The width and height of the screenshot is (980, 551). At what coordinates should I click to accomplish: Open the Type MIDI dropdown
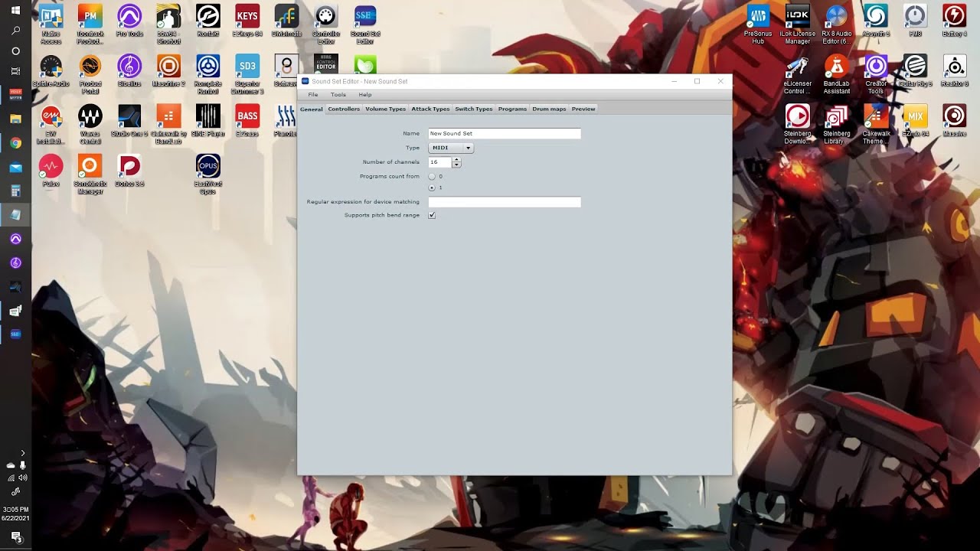(x=451, y=148)
